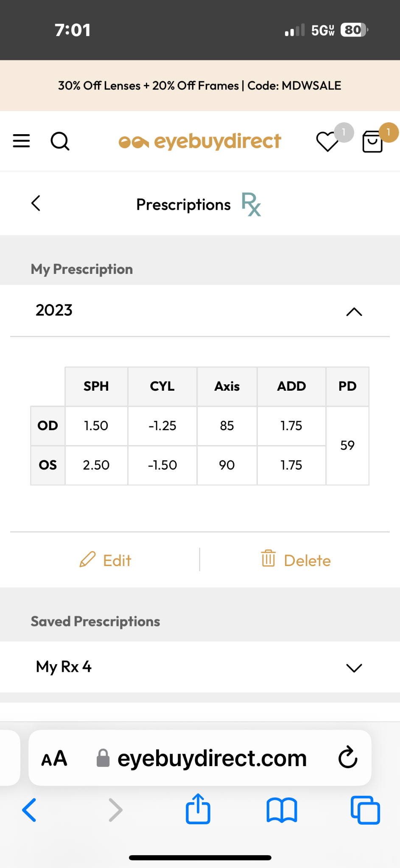
Task: Tap the Safari forward arrow
Action: point(115,809)
